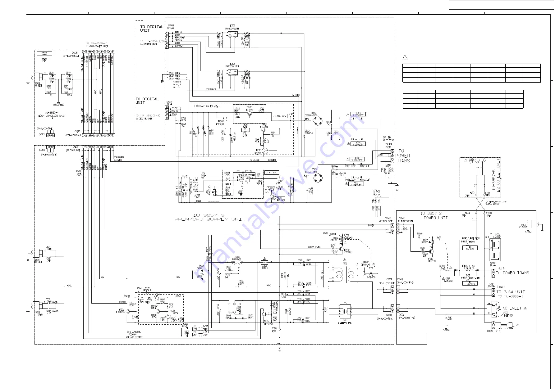
Task: Click the '+10V' label at bridge rectifier D522
Action: (307, 119)
